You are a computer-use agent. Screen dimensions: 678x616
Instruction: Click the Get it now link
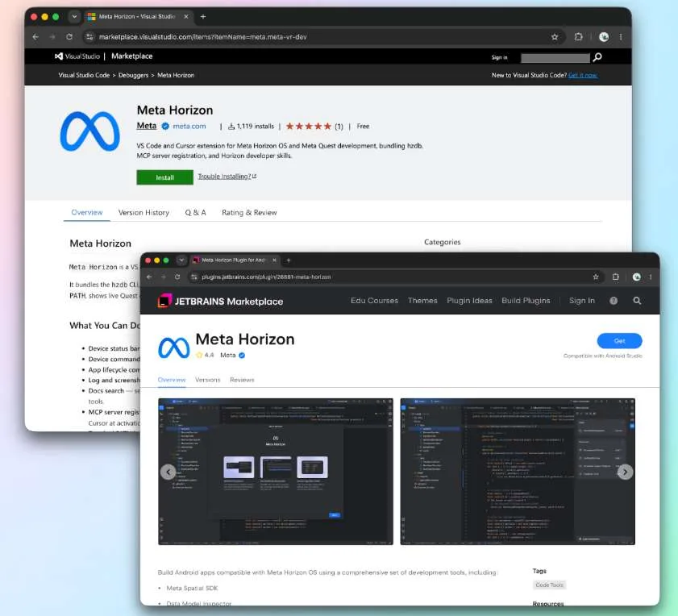(583, 75)
